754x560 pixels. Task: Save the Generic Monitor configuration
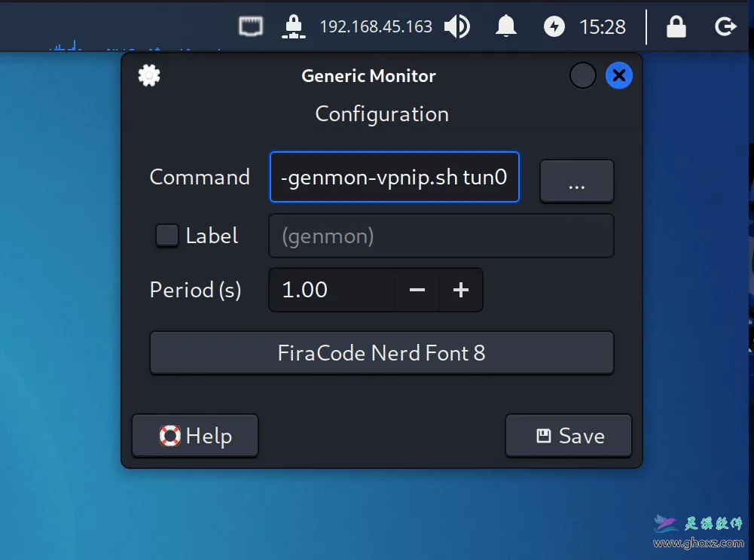(x=568, y=435)
